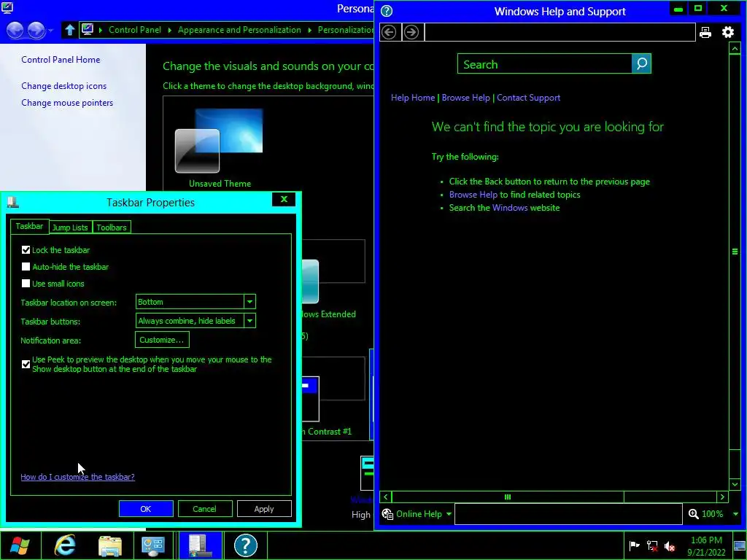Click the Taskbar Properties taskbar icon
747x560 pixels.
pyautogui.click(x=200, y=545)
